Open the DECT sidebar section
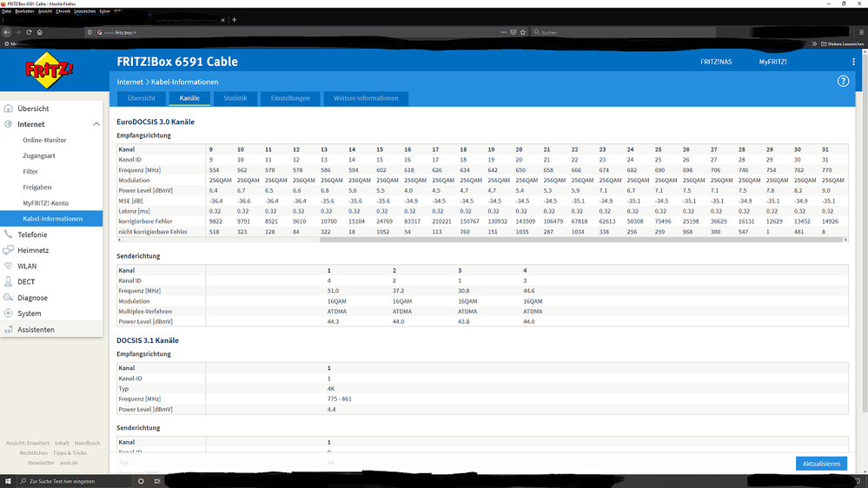The image size is (868, 488). (x=51, y=281)
